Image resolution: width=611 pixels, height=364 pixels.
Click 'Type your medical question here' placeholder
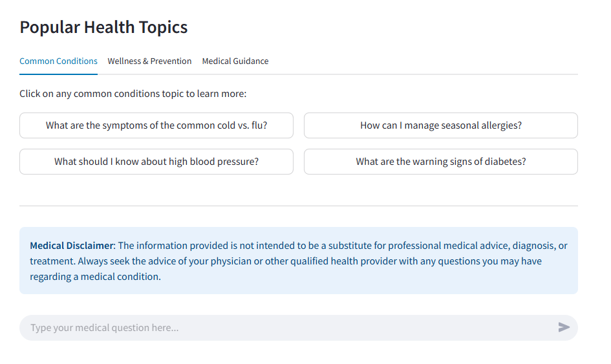[105, 328]
